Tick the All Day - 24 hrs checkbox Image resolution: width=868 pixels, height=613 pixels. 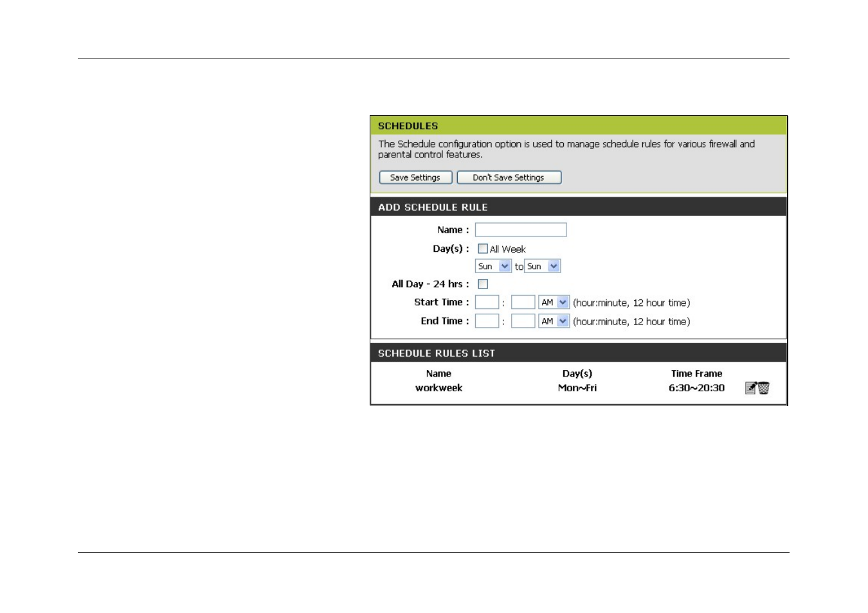point(483,284)
